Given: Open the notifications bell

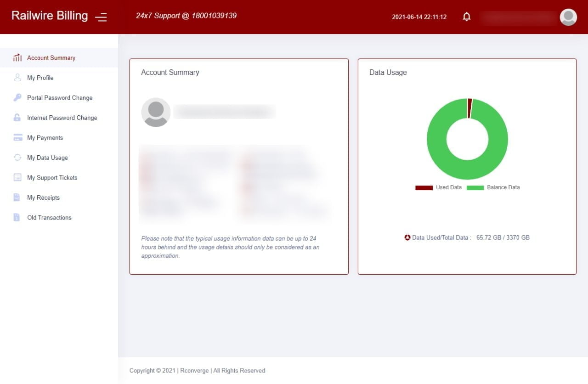Looking at the screenshot, I should [x=467, y=17].
